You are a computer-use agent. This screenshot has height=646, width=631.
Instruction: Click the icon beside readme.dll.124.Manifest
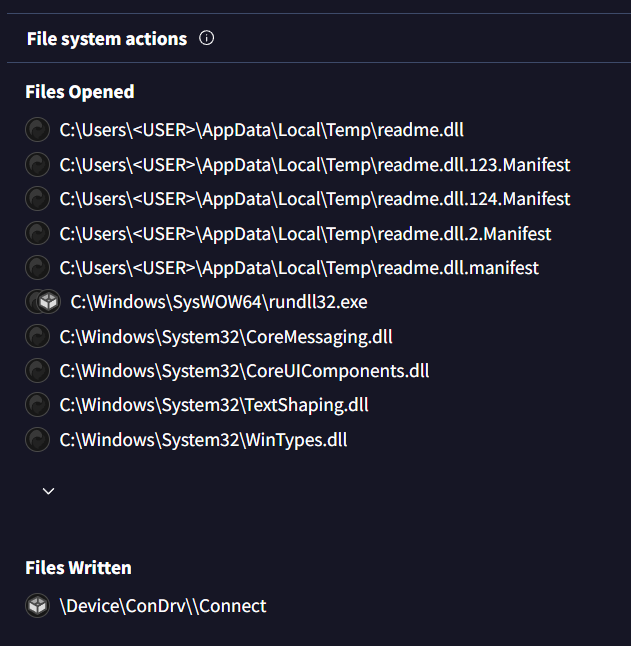(x=37, y=199)
